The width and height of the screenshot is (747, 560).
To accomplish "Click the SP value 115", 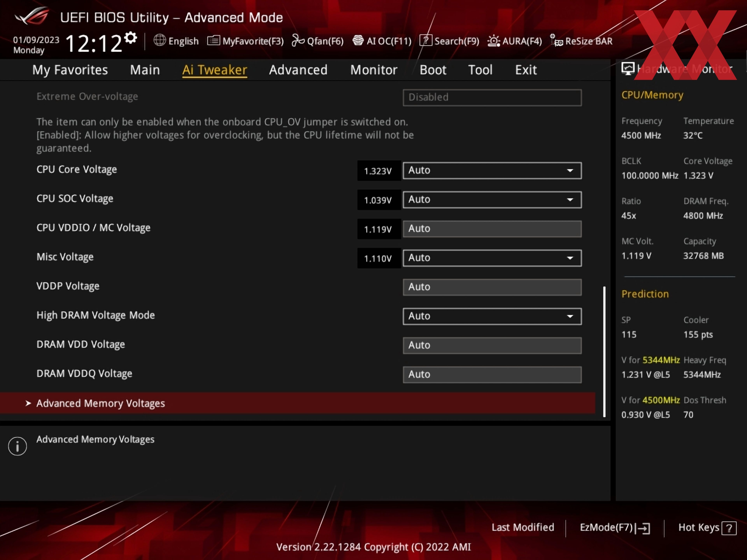I will pyautogui.click(x=629, y=334).
